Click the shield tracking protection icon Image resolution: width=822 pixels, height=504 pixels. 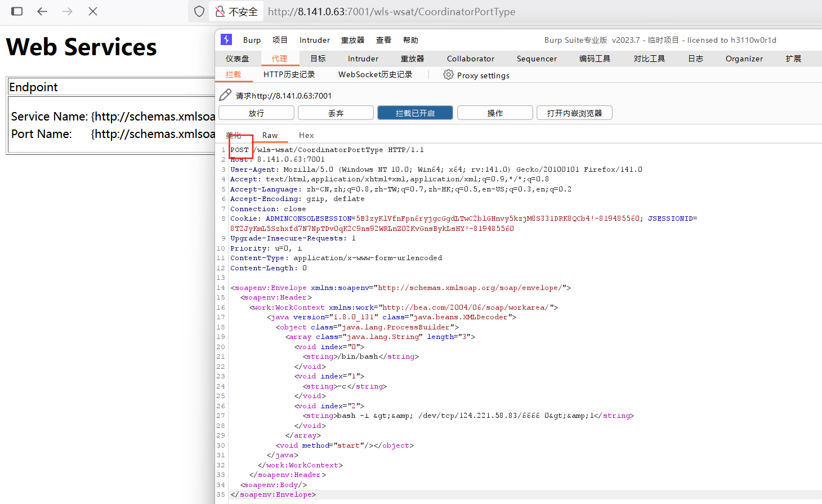(199, 11)
